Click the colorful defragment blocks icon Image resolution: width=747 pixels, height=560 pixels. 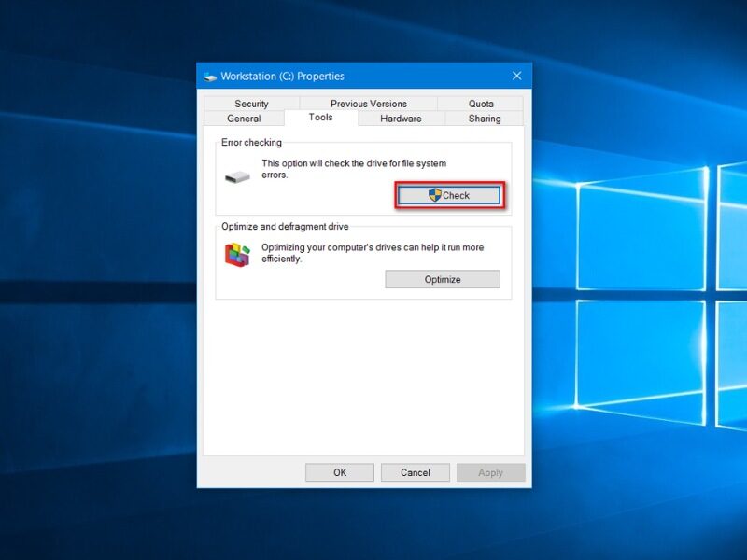(x=237, y=255)
